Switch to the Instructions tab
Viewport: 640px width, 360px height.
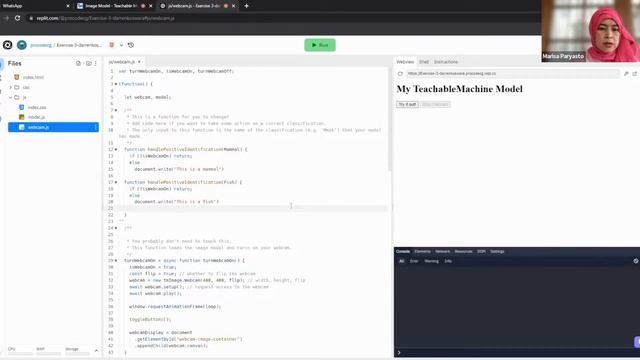(x=446, y=62)
